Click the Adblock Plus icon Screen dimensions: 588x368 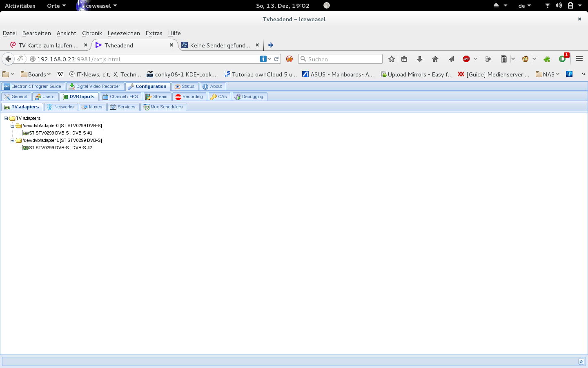pos(466,59)
